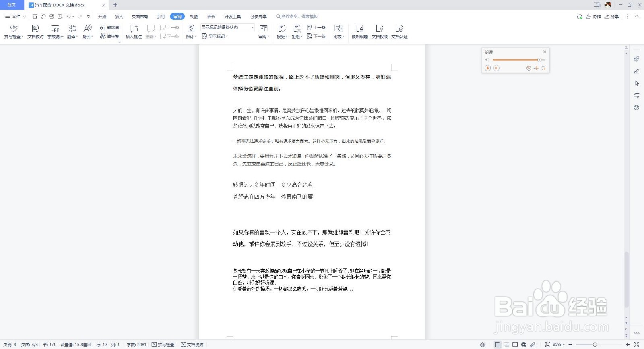Toggle 拼写检查 in the status bar
644x349 pixels.
tap(163, 345)
